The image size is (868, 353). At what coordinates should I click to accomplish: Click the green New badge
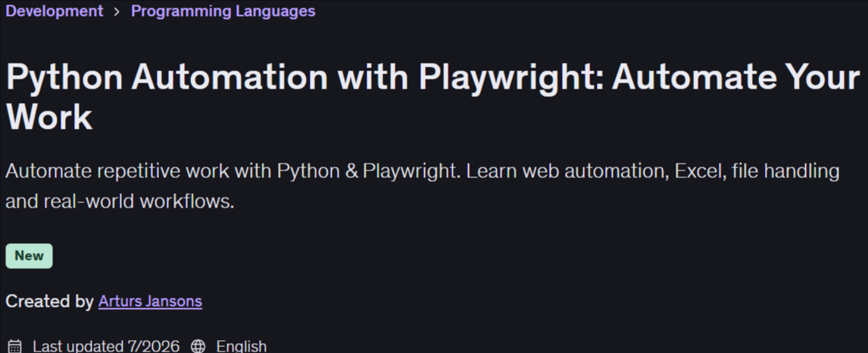point(29,255)
